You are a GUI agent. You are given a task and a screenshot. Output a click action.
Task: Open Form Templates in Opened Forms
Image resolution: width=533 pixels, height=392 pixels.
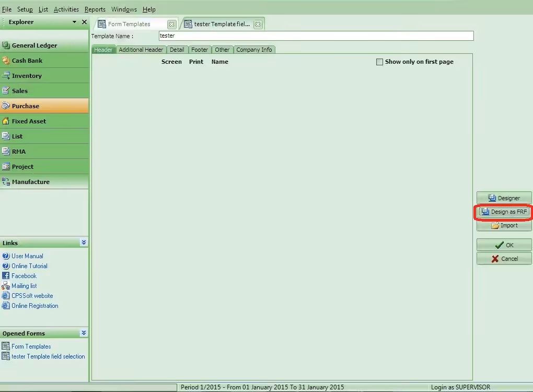pyautogui.click(x=31, y=347)
